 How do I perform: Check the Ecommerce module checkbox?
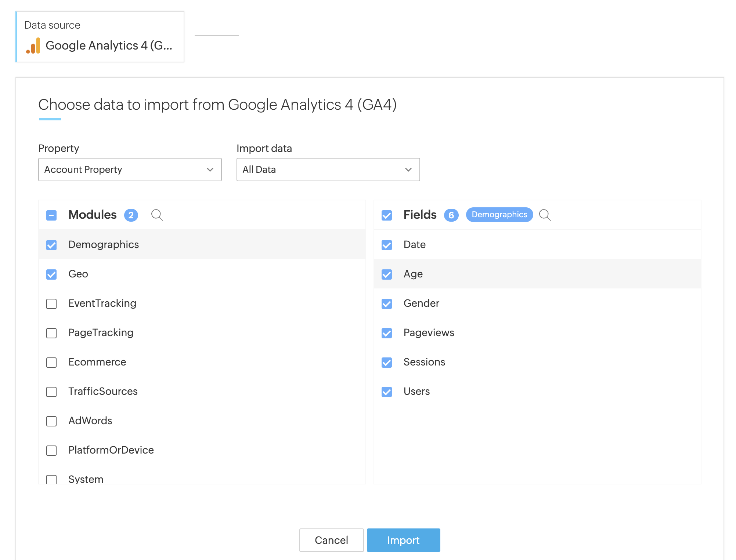pos(51,363)
